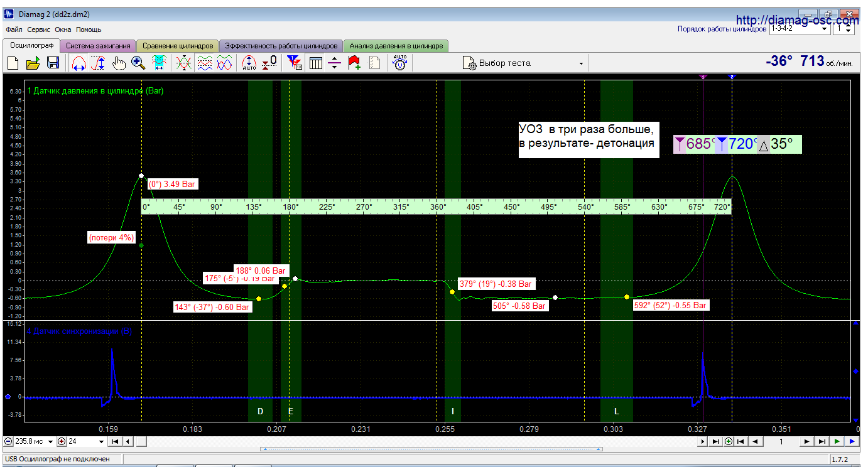
Task: Click the cyan fit-width waveform icon
Action: click(159, 63)
